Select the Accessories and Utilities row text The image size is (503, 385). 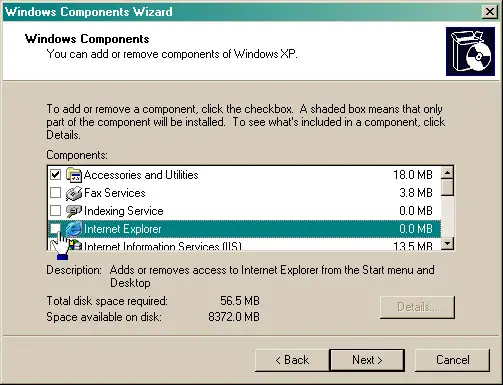click(141, 175)
